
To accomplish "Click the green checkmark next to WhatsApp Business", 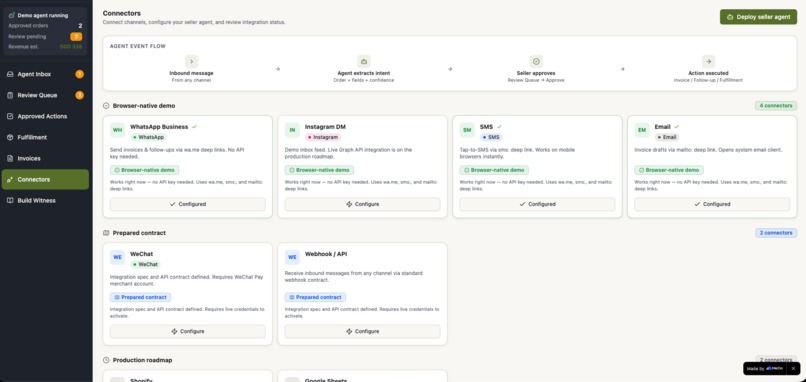I will (194, 126).
